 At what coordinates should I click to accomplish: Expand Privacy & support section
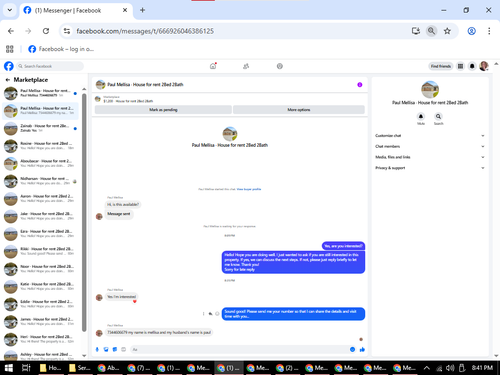coord(430,168)
